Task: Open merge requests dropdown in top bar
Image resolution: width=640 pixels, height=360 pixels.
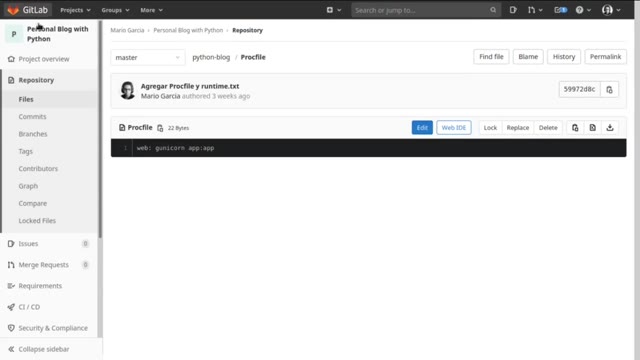Action: click(x=535, y=10)
